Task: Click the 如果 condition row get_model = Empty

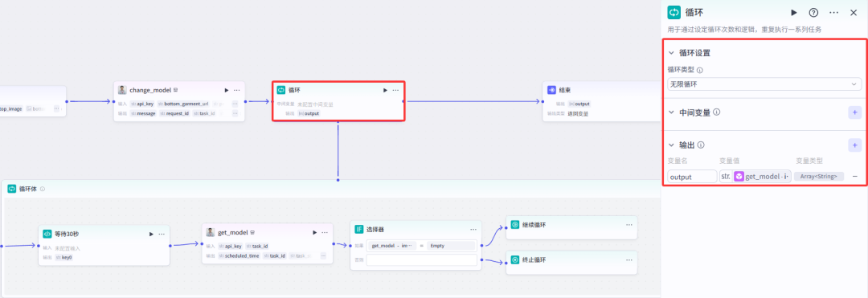Action: 421,246
